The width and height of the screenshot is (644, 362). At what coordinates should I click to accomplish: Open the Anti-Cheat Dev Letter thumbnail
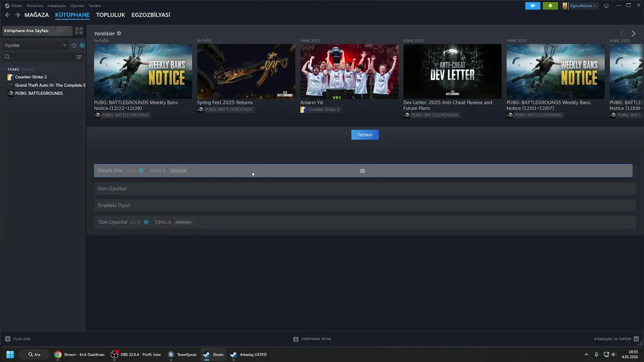tap(452, 71)
